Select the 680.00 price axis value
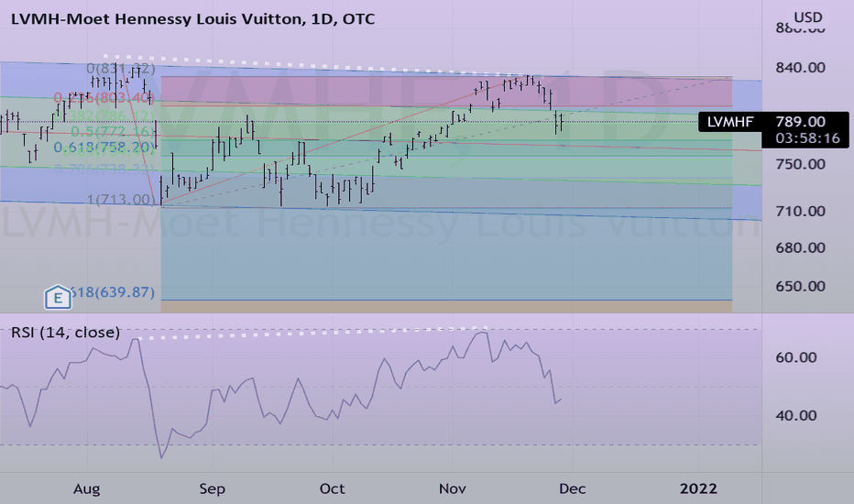The width and height of the screenshot is (854, 504). (800, 247)
